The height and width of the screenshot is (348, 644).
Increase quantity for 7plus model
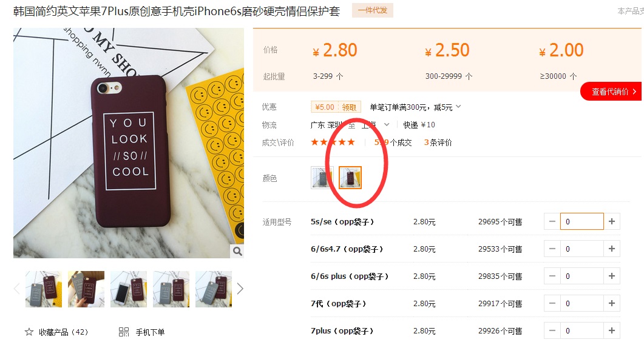coord(612,331)
